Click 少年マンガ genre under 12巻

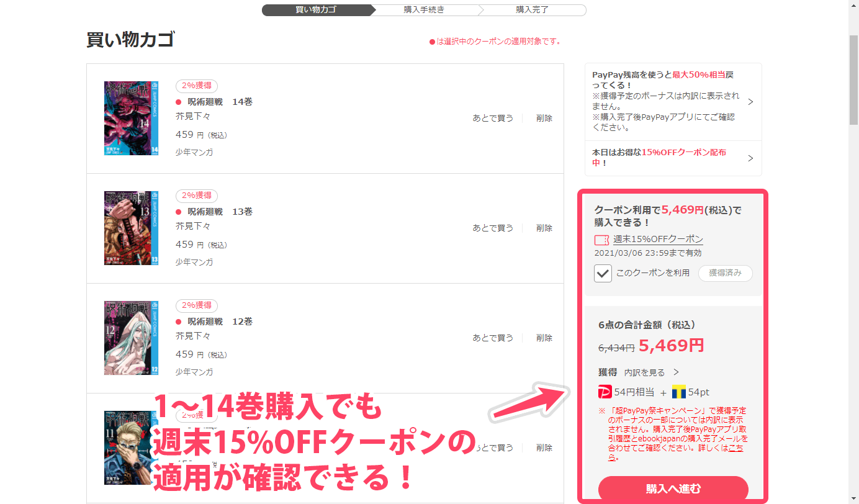[x=194, y=372]
